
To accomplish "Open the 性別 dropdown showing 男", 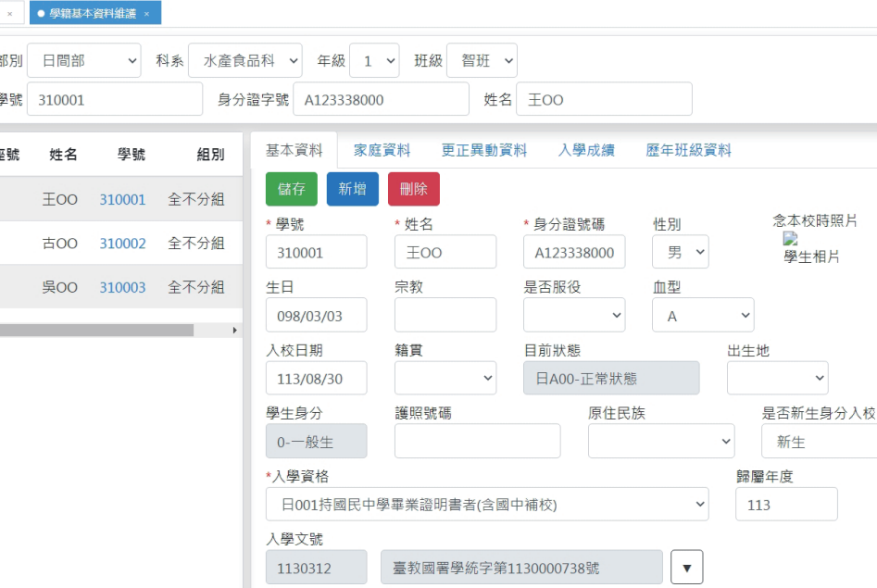I will (x=681, y=252).
